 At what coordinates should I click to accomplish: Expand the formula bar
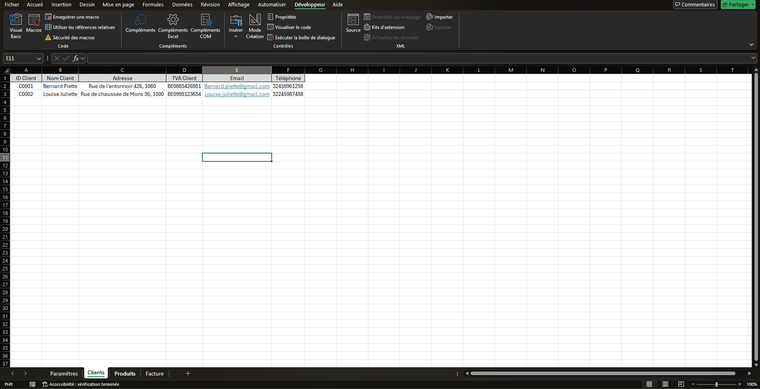pyautogui.click(x=753, y=59)
